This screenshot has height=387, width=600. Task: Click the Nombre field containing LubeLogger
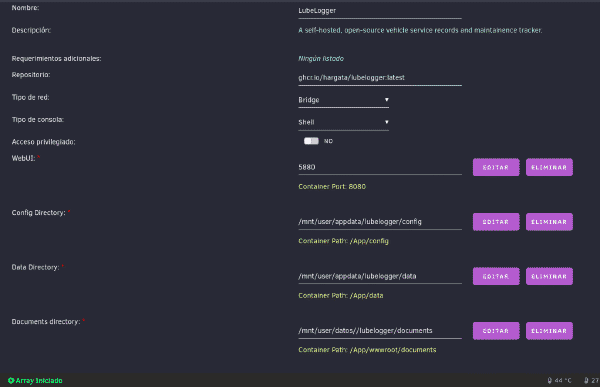point(380,11)
